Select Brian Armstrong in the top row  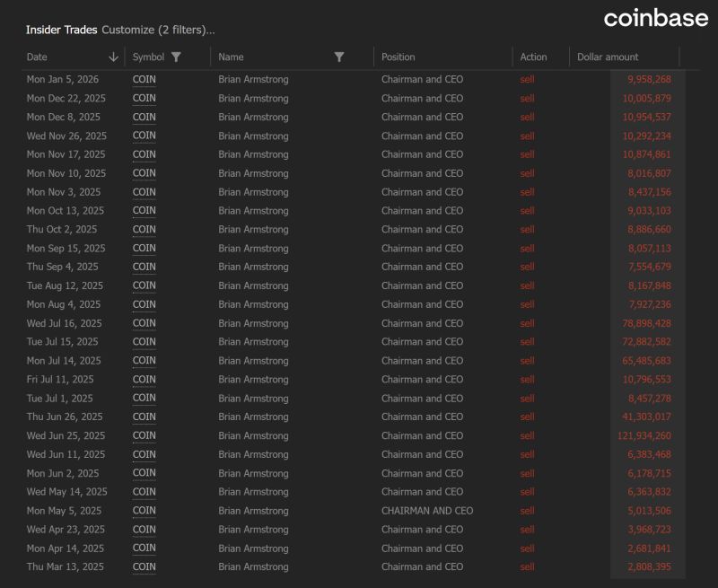click(x=253, y=79)
